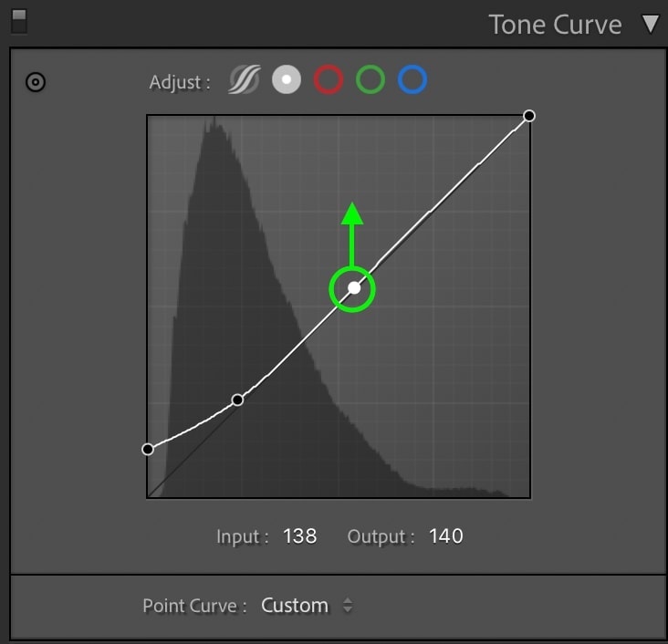Click the Point Curve preset stepper arrows

[x=348, y=605]
